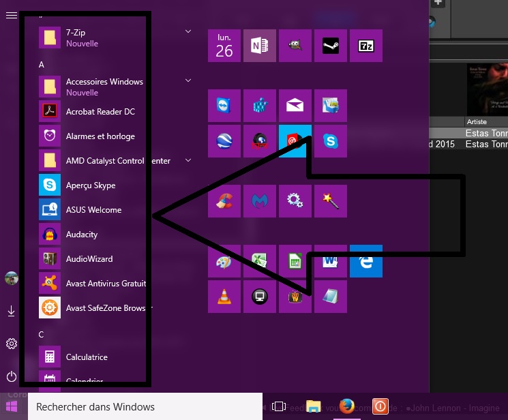508x420 pixels.
Task: Open the user account avatar
Action: point(12,278)
